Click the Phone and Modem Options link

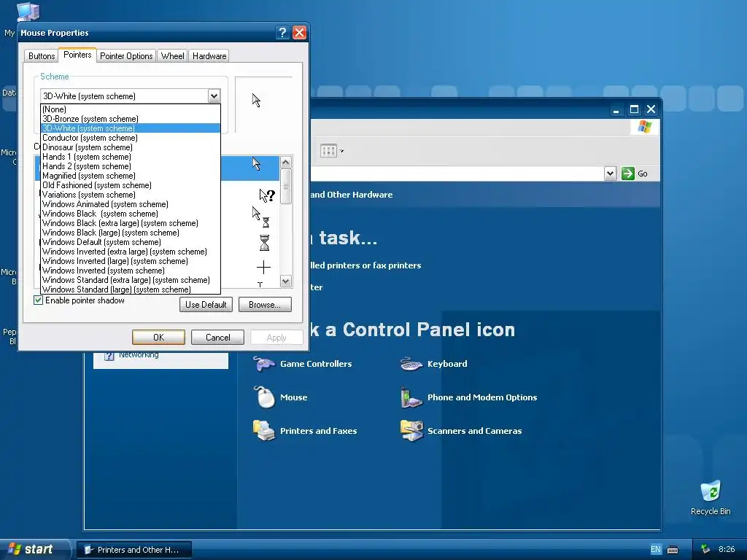(x=482, y=397)
